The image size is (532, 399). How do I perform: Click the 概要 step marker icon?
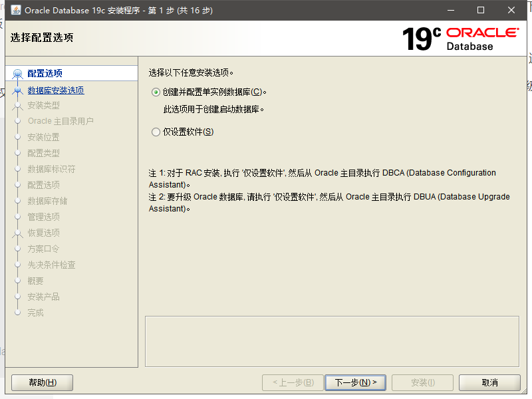15,280
